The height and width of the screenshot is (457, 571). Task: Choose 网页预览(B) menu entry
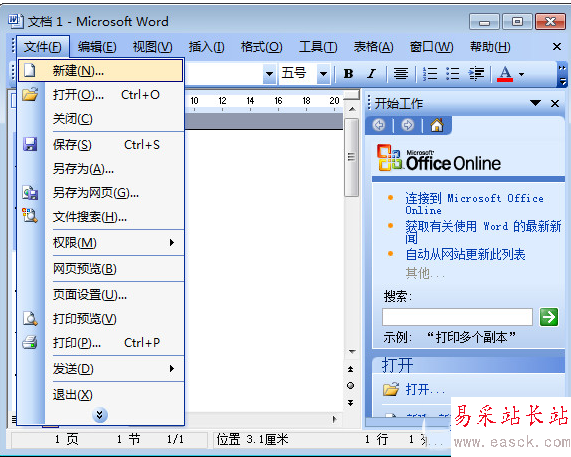[100, 269]
